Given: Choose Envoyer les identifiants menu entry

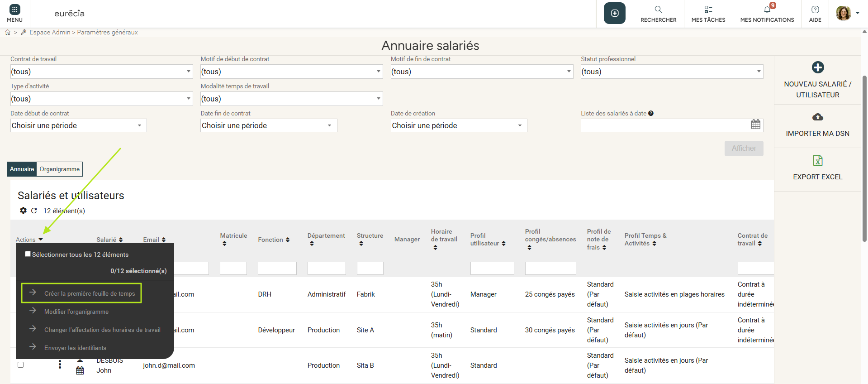Looking at the screenshot, I should click(75, 348).
